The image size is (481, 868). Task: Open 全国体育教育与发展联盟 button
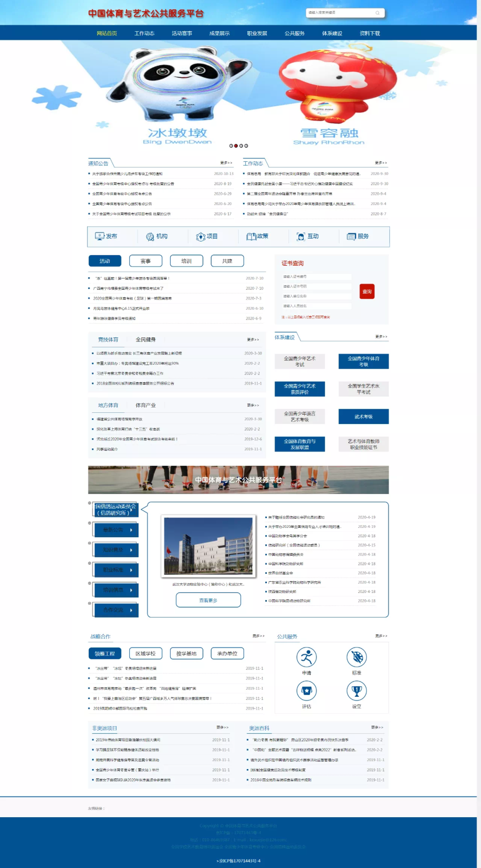click(x=300, y=444)
